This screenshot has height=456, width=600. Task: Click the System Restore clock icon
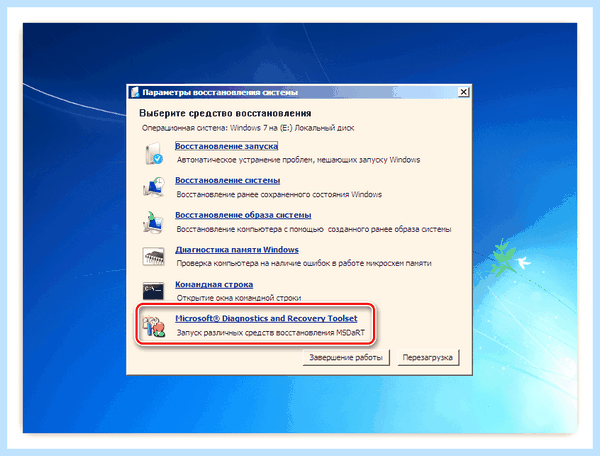point(154,187)
